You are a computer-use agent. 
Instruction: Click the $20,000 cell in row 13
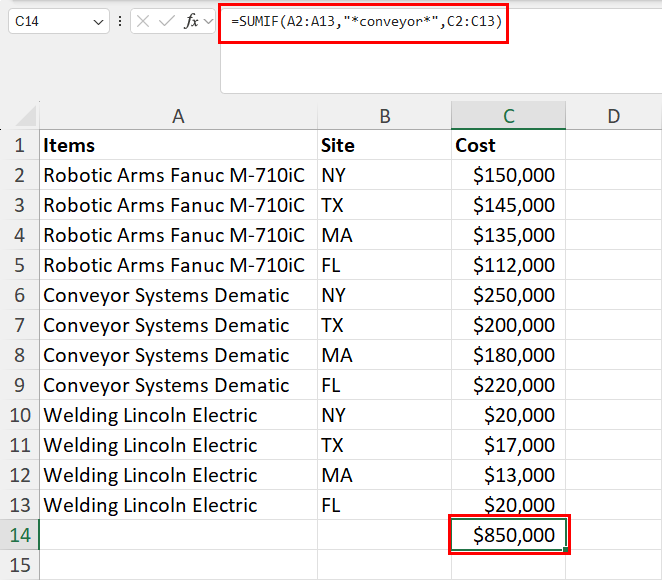tap(508, 505)
